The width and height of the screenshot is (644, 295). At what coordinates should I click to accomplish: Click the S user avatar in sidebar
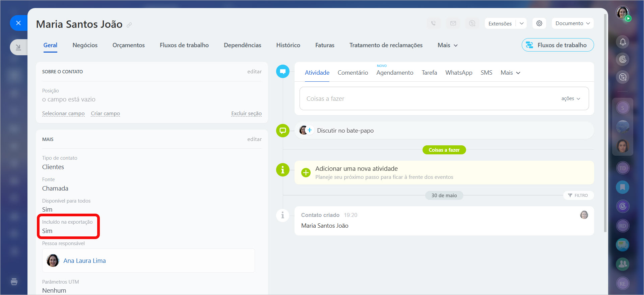623,108
